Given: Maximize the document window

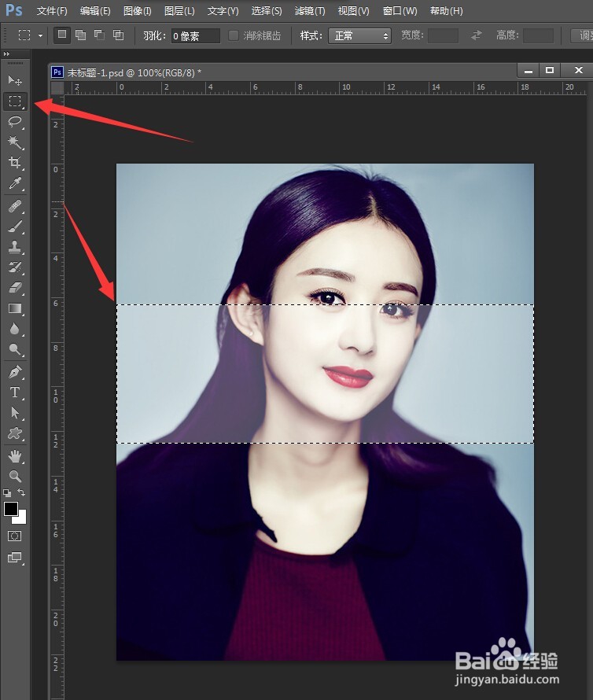Looking at the screenshot, I should click(550, 71).
